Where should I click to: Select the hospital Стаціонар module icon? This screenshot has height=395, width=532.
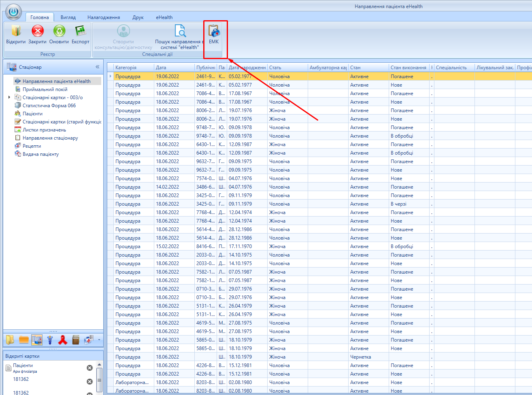click(x=37, y=340)
